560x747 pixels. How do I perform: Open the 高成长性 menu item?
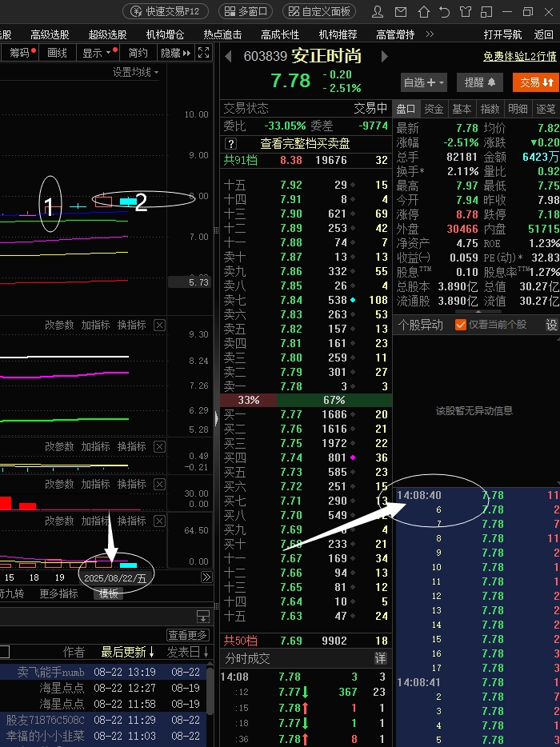click(280, 34)
